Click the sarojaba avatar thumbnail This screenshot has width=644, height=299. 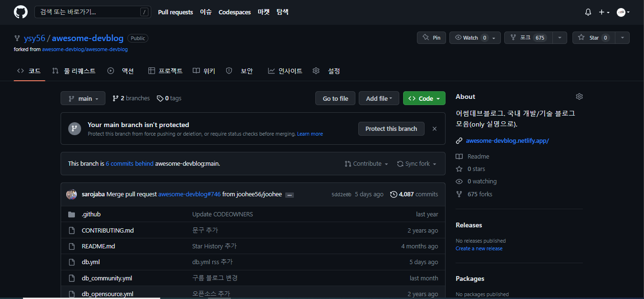[x=72, y=194]
